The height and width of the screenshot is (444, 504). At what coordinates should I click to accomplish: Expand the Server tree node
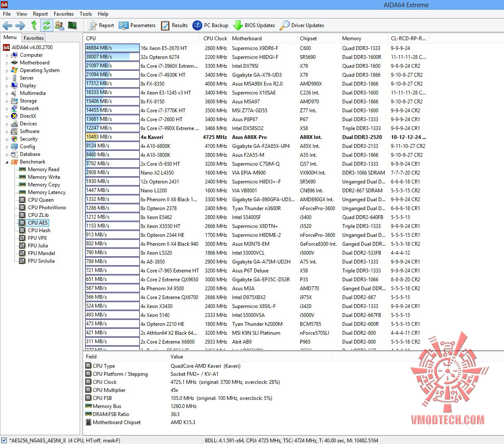click(7, 78)
